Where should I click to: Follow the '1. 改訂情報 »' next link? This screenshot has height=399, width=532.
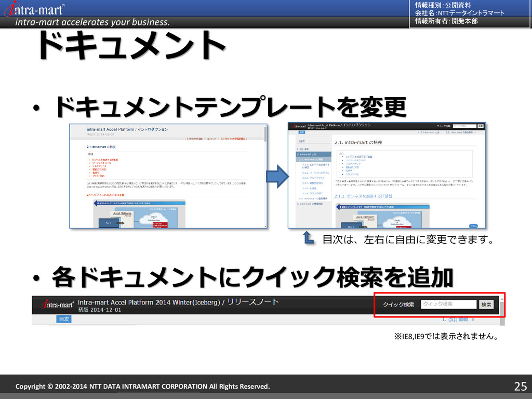point(458,320)
